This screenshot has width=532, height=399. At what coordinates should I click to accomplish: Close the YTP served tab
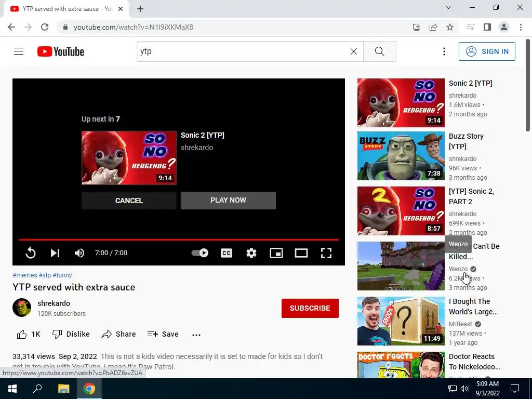click(121, 9)
